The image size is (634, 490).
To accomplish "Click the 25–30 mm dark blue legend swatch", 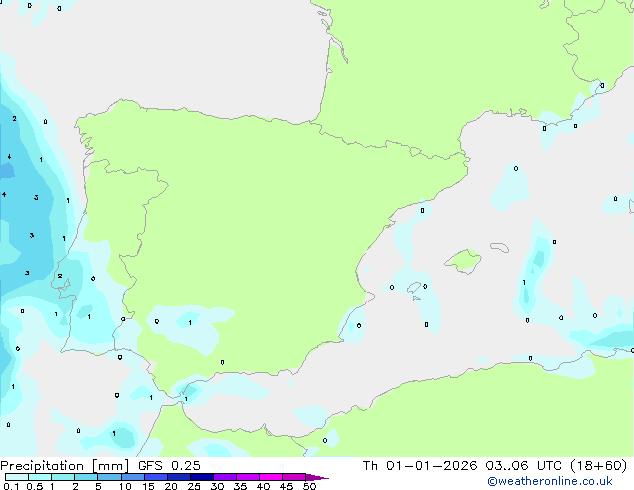I will pos(201,477).
